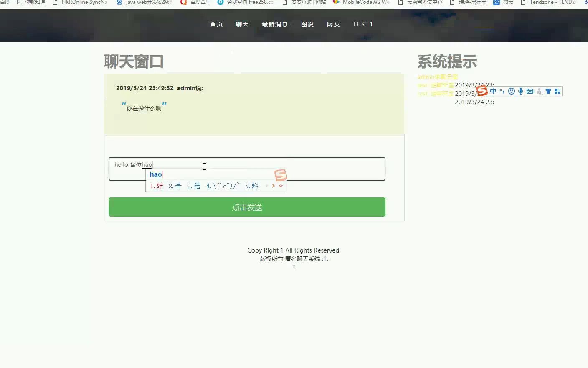Activate voice input microphone on IME toolbar
This screenshot has width=588, height=368.
tap(521, 91)
